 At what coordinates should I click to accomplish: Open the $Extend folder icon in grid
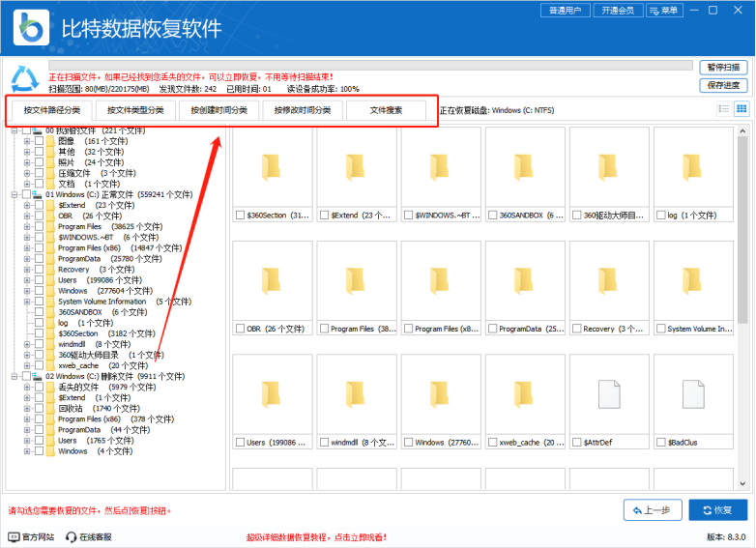tap(356, 167)
